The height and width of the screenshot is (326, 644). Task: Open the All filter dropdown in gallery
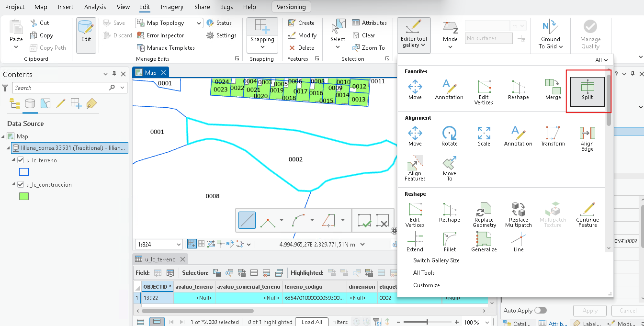(602, 60)
